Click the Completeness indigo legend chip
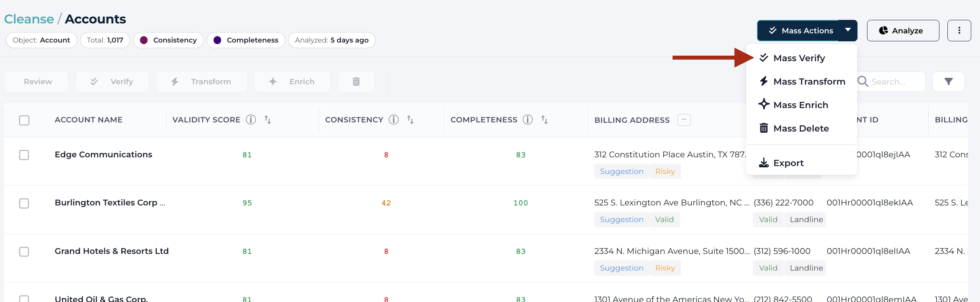The image size is (980, 302). [246, 40]
